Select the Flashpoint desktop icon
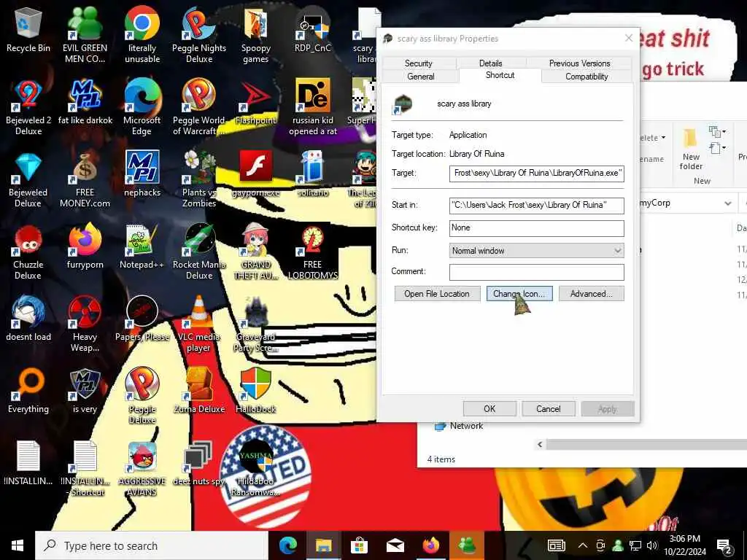The height and width of the screenshot is (560, 747). tap(256, 102)
